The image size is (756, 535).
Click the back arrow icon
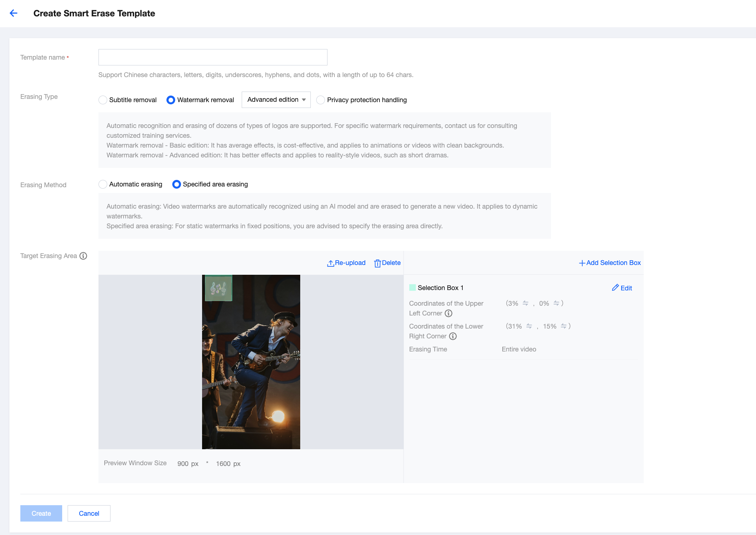pos(13,13)
